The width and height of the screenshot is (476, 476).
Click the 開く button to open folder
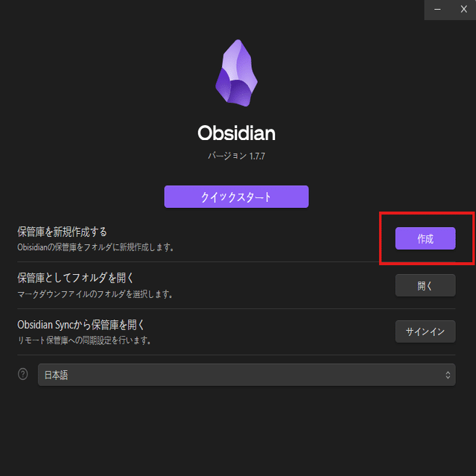[425, 285]
